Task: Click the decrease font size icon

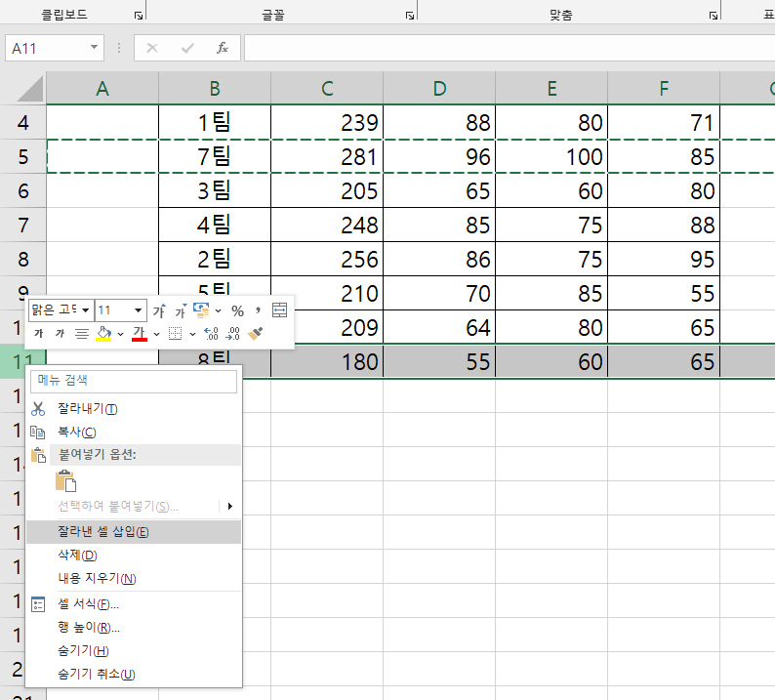Action: coord(181,310)
